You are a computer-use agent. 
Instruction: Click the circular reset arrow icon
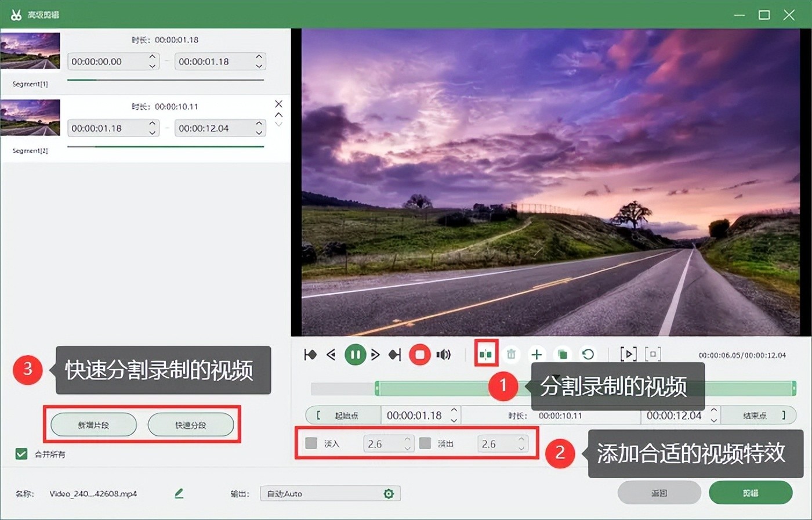pyautogui.click(x=588, y=354)
